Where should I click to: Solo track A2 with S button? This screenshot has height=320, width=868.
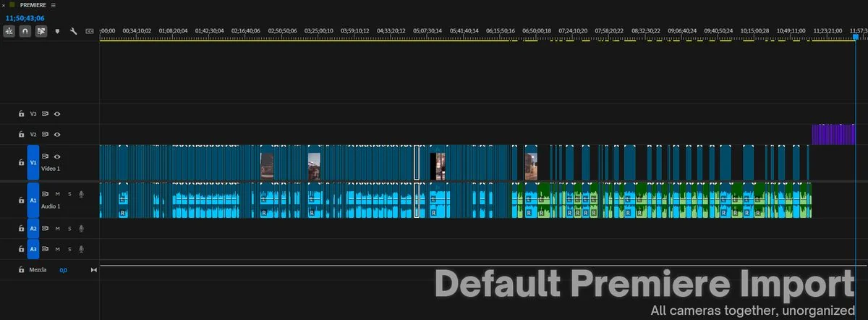click(x=69, y=229)
